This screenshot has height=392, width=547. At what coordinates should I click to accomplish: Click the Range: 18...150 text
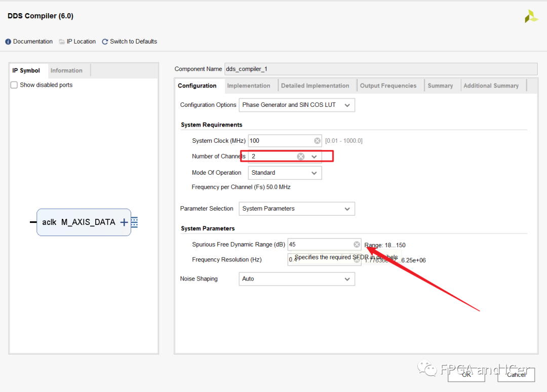click(385, 245)
